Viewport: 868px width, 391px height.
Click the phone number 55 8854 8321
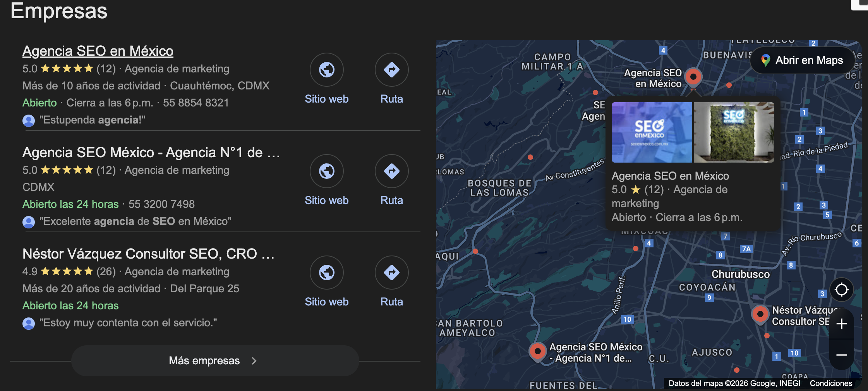click(196, 103)
